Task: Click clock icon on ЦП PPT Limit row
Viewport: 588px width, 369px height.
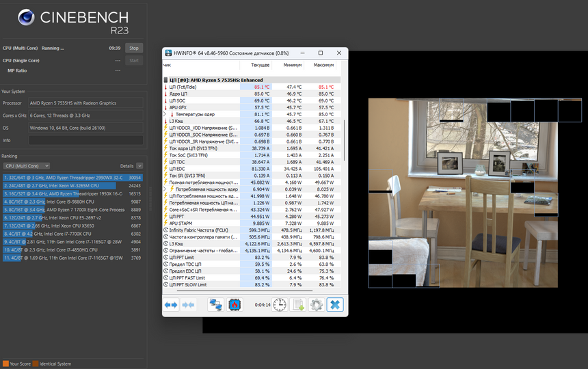Action: click(165, 258)
